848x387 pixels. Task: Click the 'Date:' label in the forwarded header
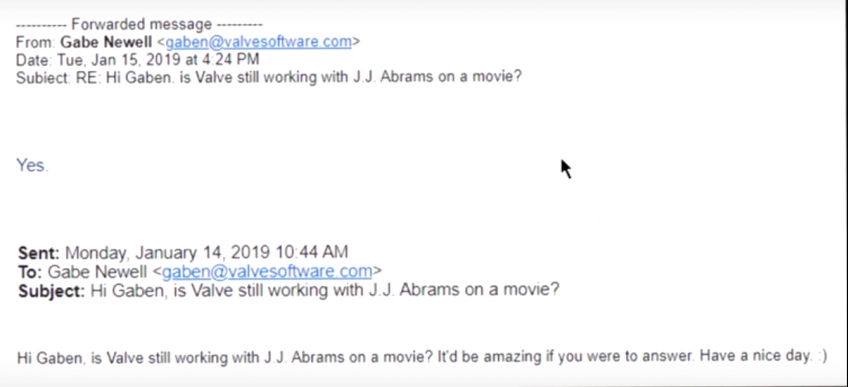point(34,59)
